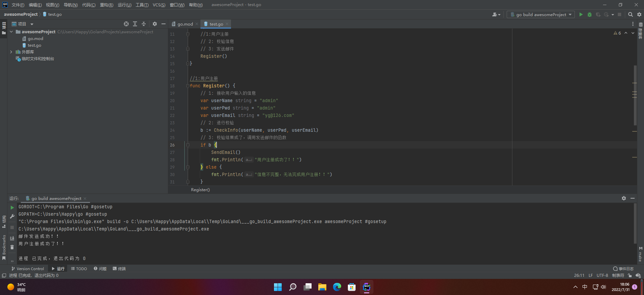Open the 编辑(E) menu

coord(35,5)
